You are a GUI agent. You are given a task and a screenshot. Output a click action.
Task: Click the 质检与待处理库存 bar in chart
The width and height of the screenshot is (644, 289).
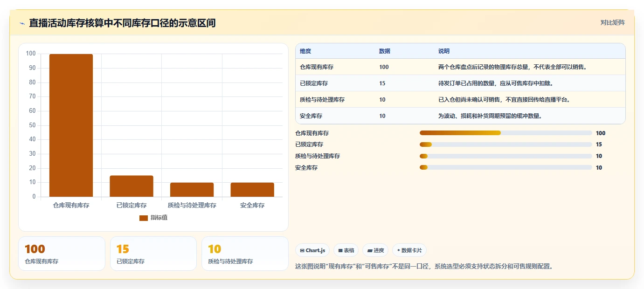point(192,190)
